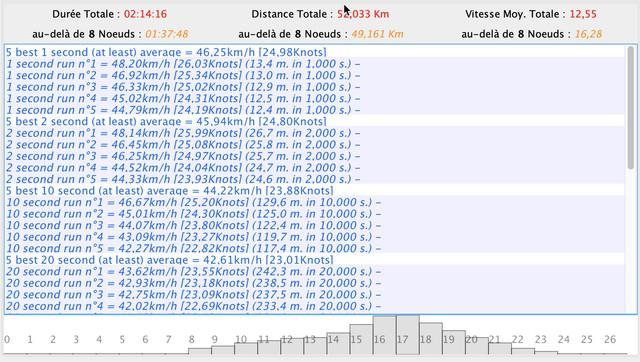640x362 pixels.
Task: Select row '2 second run n°2 = 46,45km/h'
Action: click(x=315, y=144)
